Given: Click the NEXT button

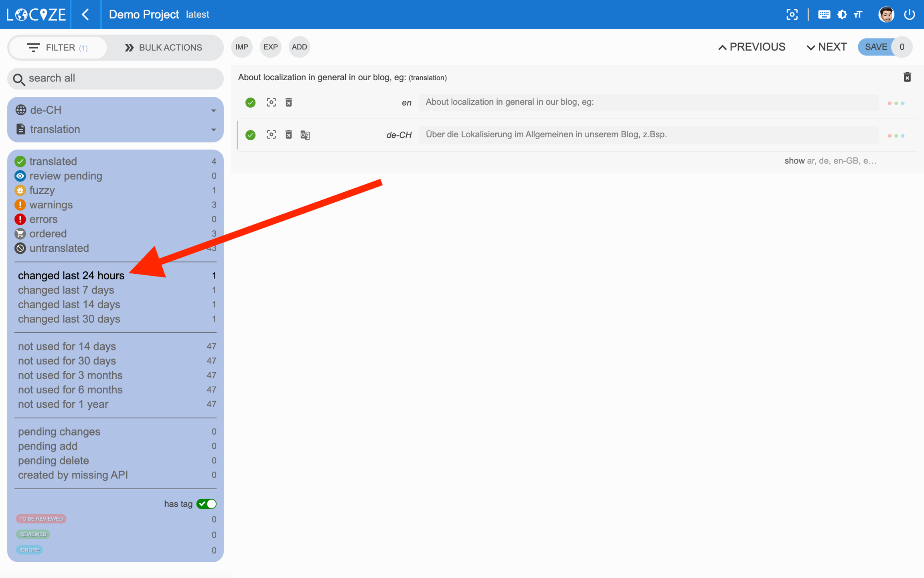Looking at the screenshot, I should [827, 47].
